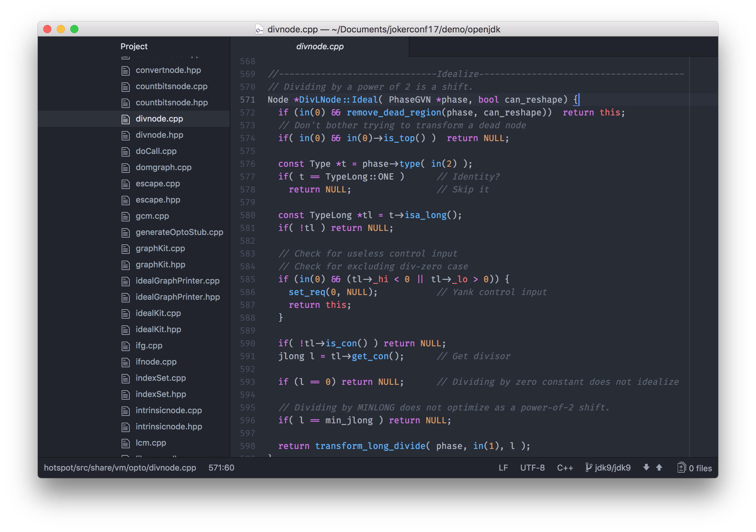Screen dimensions: 756x532
Task: Open gcm.cpp in the tree view
Action: click(x=152, y=216)
